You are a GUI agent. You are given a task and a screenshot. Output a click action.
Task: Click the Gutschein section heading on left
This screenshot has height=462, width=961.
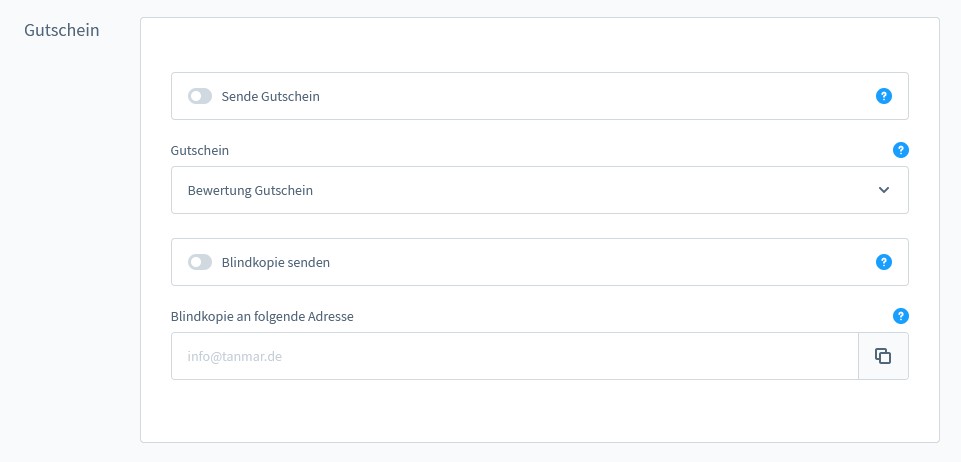coord(62,30)
